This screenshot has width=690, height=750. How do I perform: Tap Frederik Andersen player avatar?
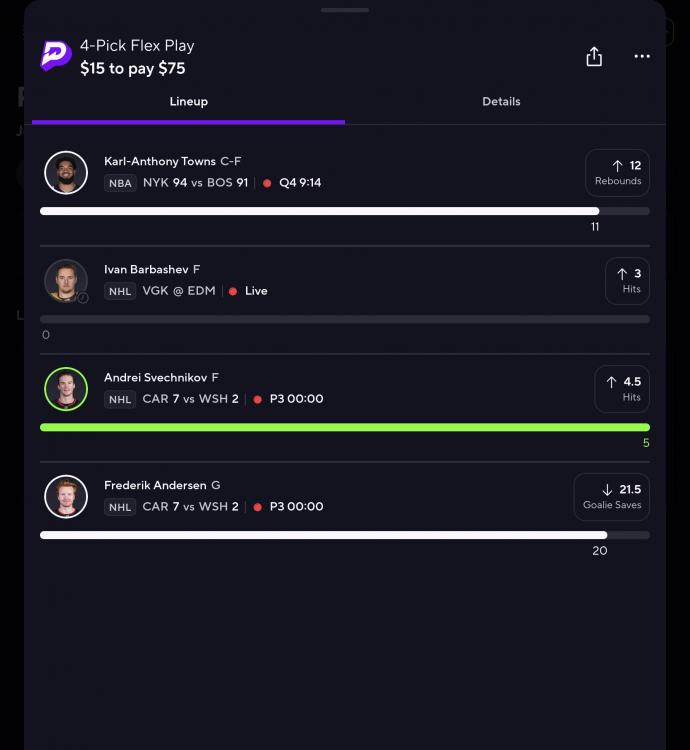point(66,496)
